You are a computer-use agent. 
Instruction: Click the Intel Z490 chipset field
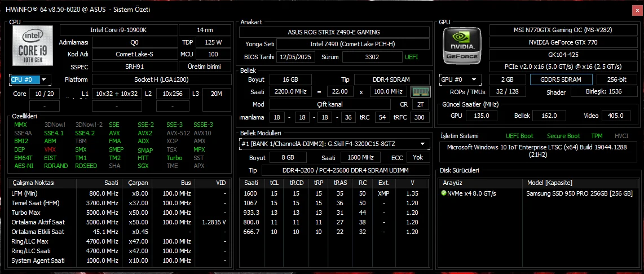[x=353, y=45]
